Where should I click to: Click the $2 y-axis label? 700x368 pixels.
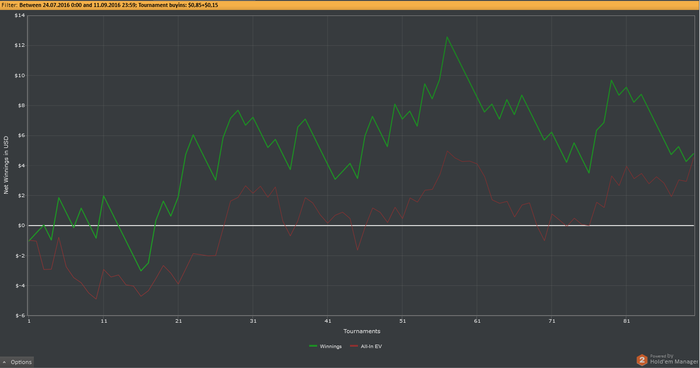coord(21,196)
